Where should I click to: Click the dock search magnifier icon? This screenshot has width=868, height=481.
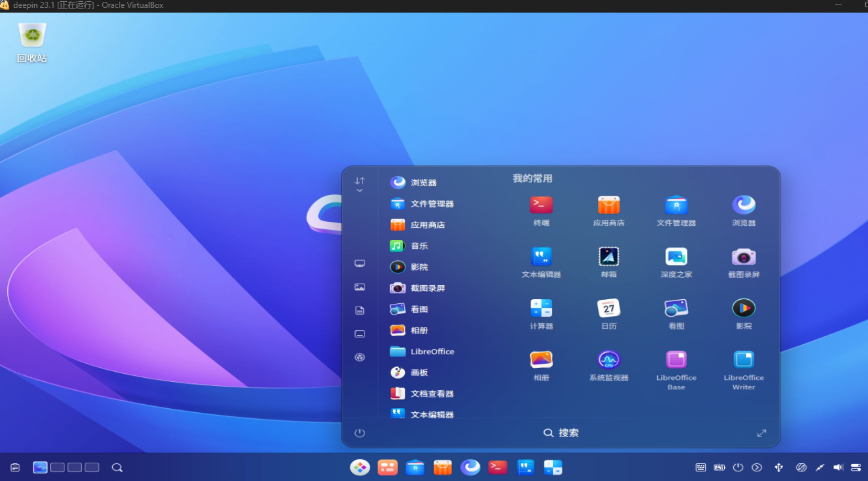coord(117,468)
